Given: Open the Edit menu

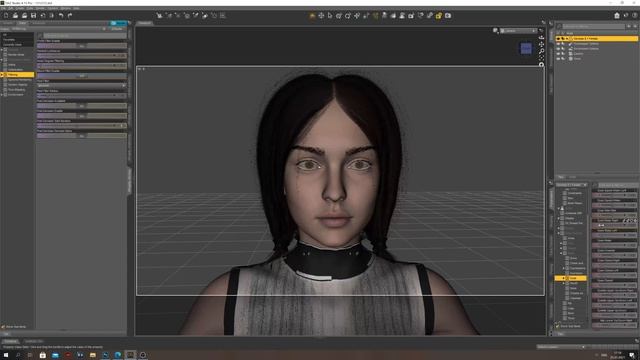Looking at the screenshot, I should pyautogui.click(x=11, y=8).
